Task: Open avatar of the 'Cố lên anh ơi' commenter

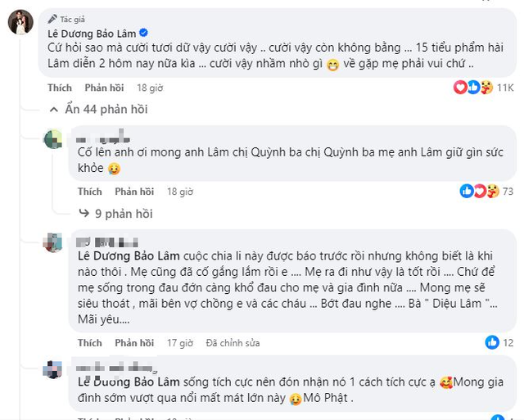Action: point(53,138)
